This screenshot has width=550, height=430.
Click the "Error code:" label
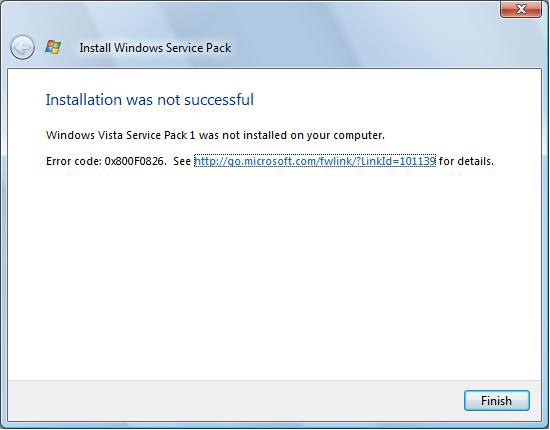74,161
